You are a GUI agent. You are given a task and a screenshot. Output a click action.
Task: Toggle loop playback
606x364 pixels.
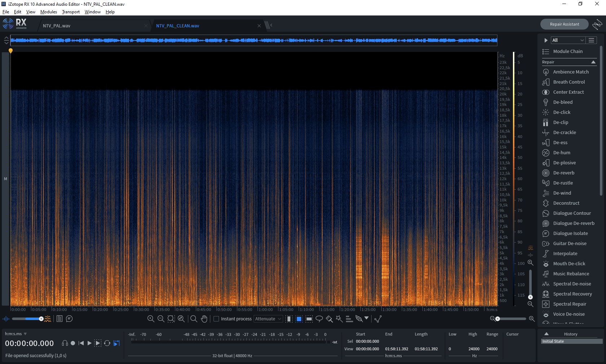[x=107, y=343]
